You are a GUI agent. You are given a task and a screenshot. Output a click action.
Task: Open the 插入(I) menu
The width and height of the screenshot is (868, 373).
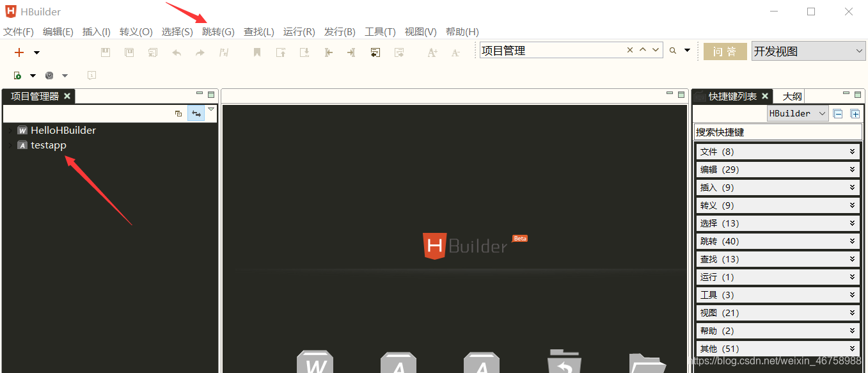coord(97,32)
